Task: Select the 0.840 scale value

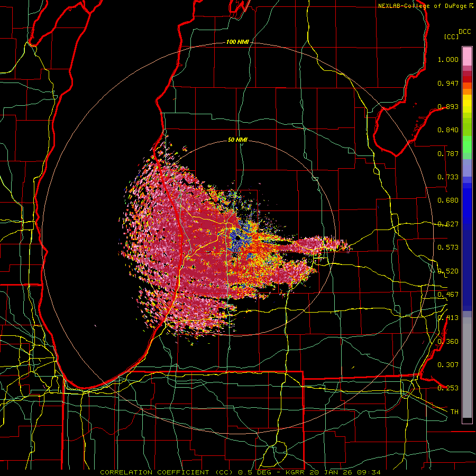Action: point(448,130)
